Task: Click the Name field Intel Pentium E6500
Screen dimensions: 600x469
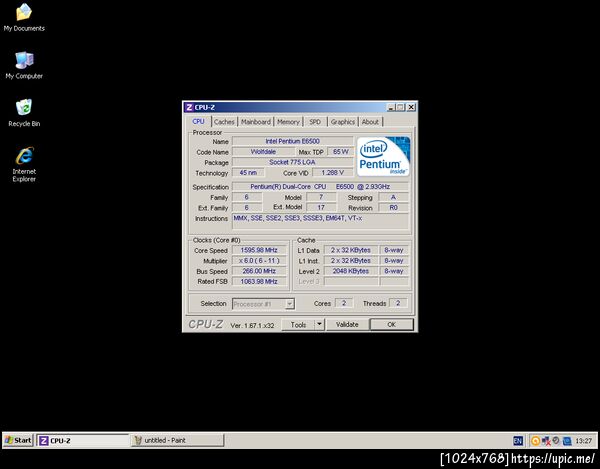Action: click(x=293, y=141)
